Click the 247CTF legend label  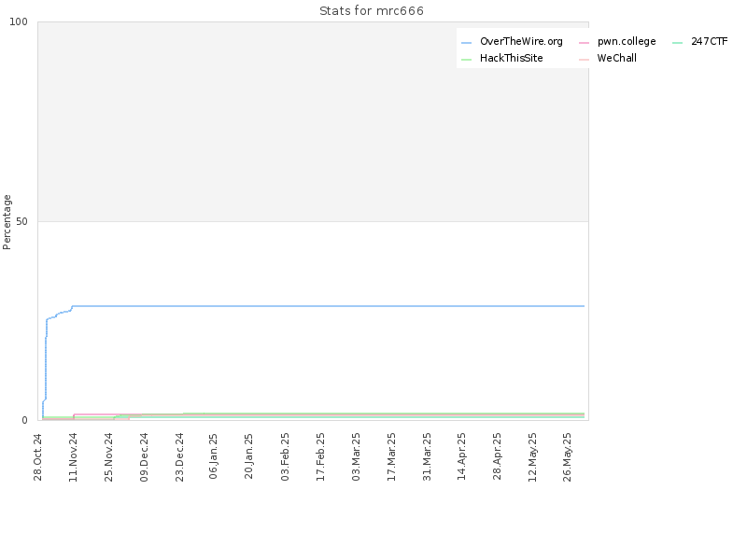710,41
